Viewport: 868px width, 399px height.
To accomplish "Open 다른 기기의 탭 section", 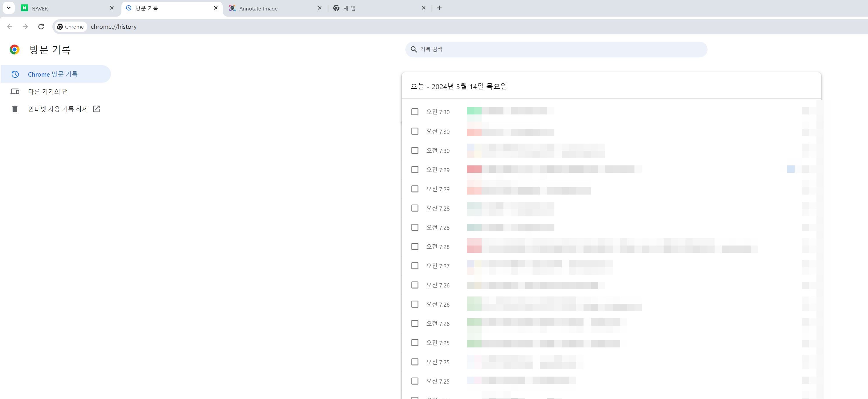I will [x=48, y=91].
